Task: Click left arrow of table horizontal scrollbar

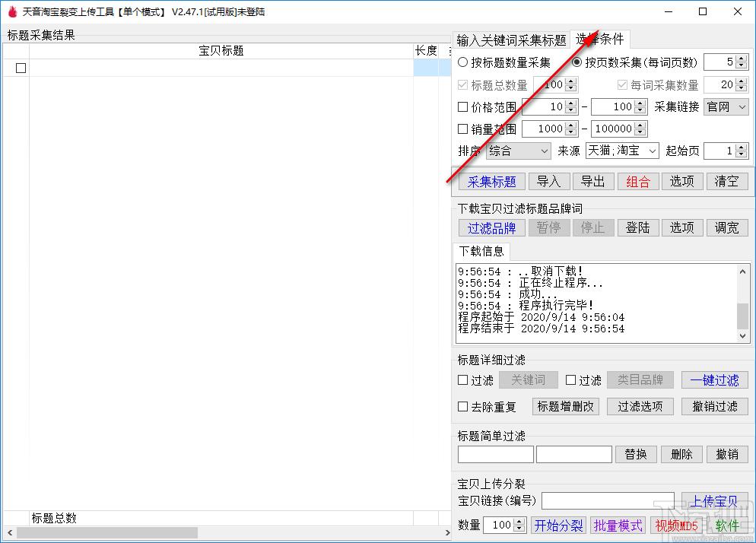Action: pyautogui.click(x=10, y=533)
